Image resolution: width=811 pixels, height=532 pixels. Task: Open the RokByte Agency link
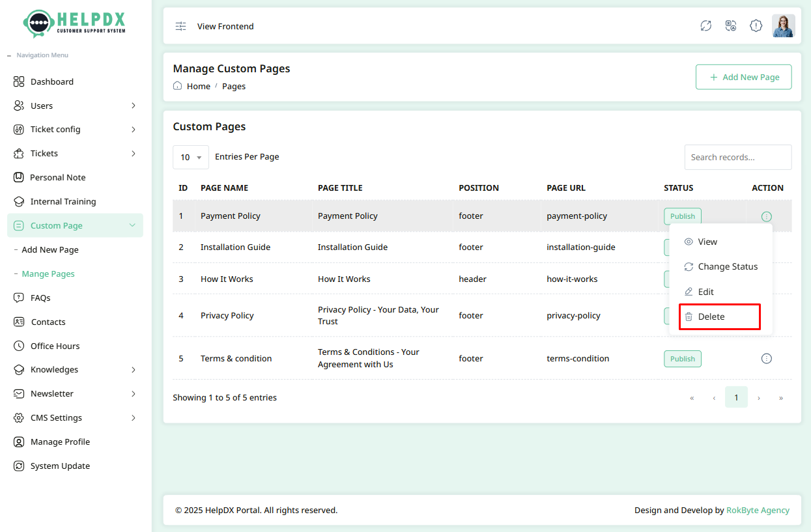tap(758, 510)
